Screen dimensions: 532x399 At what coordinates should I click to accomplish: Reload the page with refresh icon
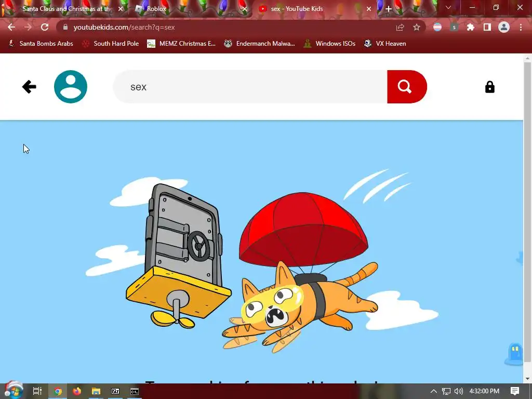pyautogui.click(x=45, y=27)
